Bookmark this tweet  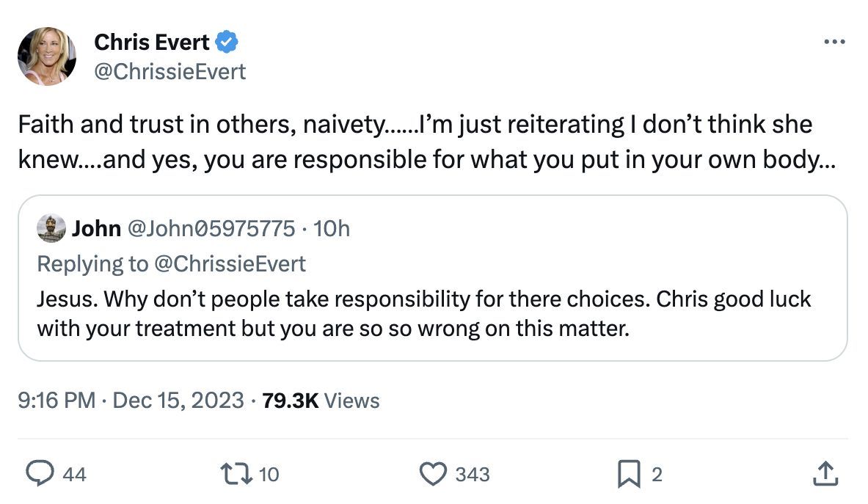tap(627, 474)
